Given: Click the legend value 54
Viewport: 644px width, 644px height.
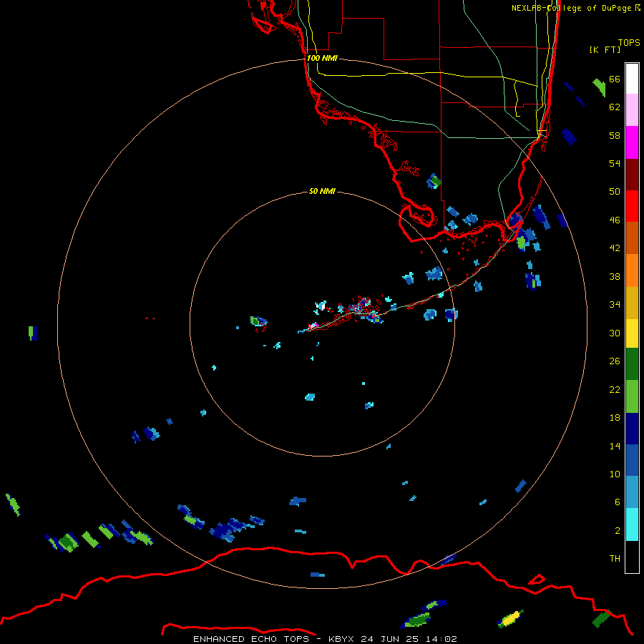Looking at the screenshot, I should 615,163.
